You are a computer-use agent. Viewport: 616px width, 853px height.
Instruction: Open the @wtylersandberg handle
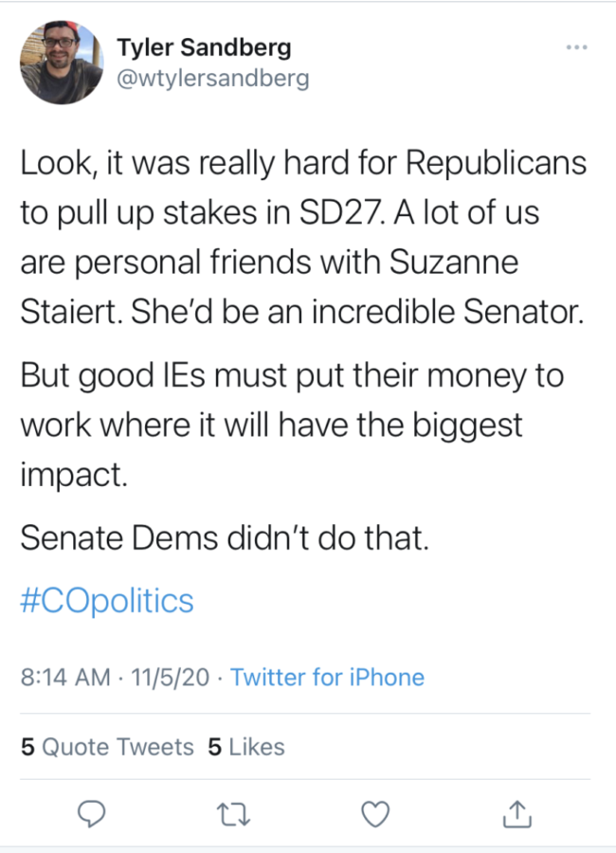pos(212,78)
